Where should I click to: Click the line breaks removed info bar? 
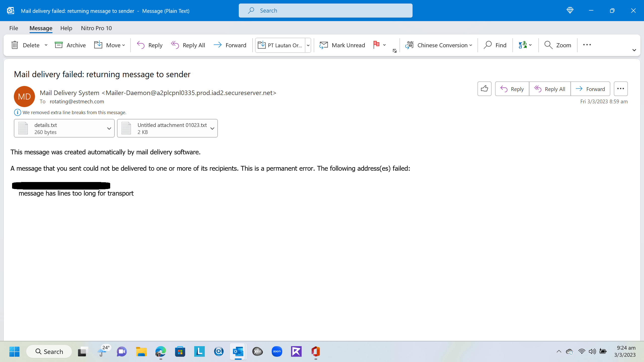coord(70,112)
